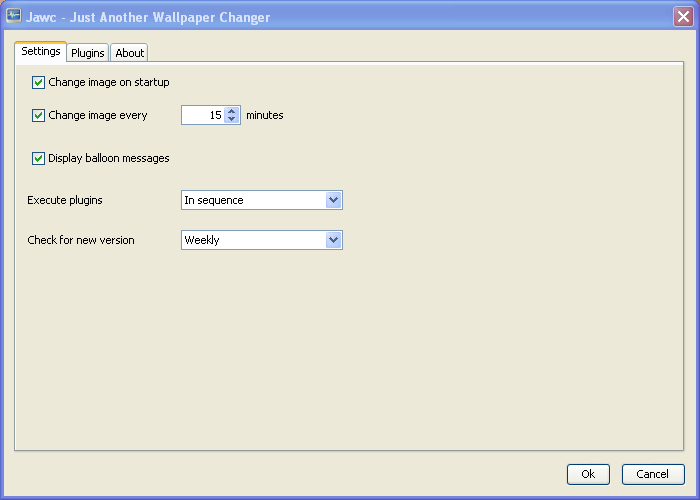Click the Execute plugins label
This screenshot has width=700, height=500.
[65, 200]
